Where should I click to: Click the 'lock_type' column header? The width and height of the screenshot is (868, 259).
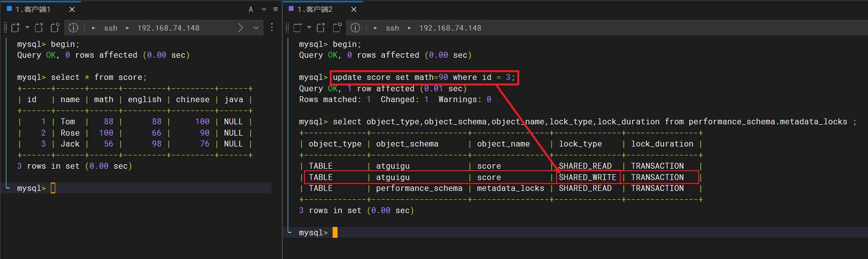[580, 144]
